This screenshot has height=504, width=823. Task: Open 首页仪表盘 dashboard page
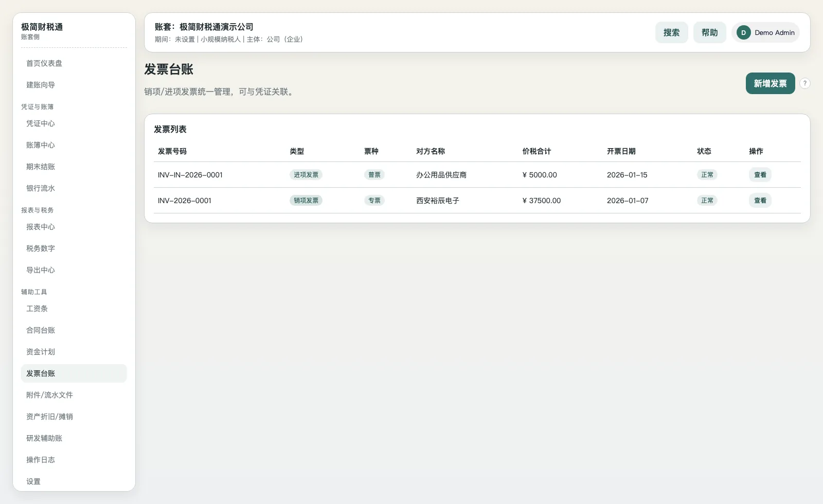(45, 63)
